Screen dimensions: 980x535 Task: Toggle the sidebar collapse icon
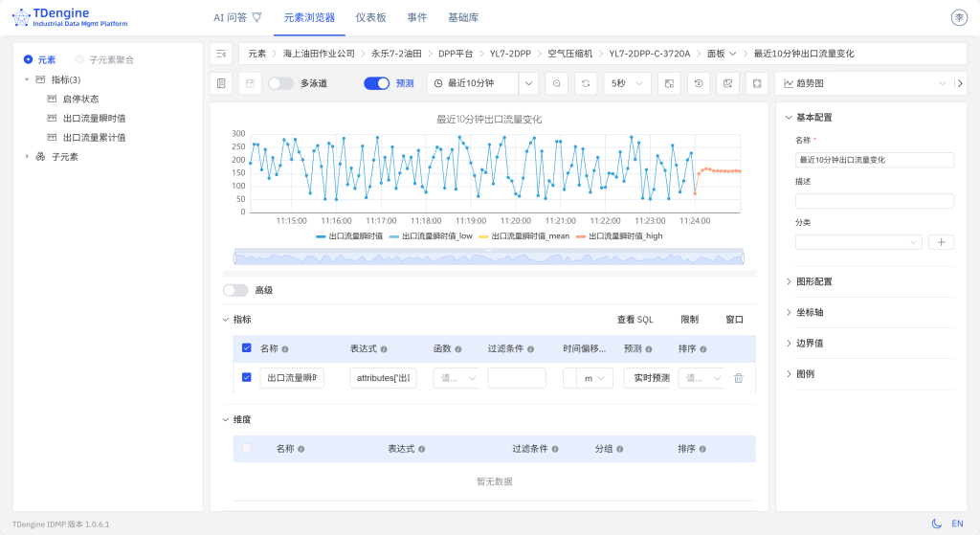tap(221, 54)
